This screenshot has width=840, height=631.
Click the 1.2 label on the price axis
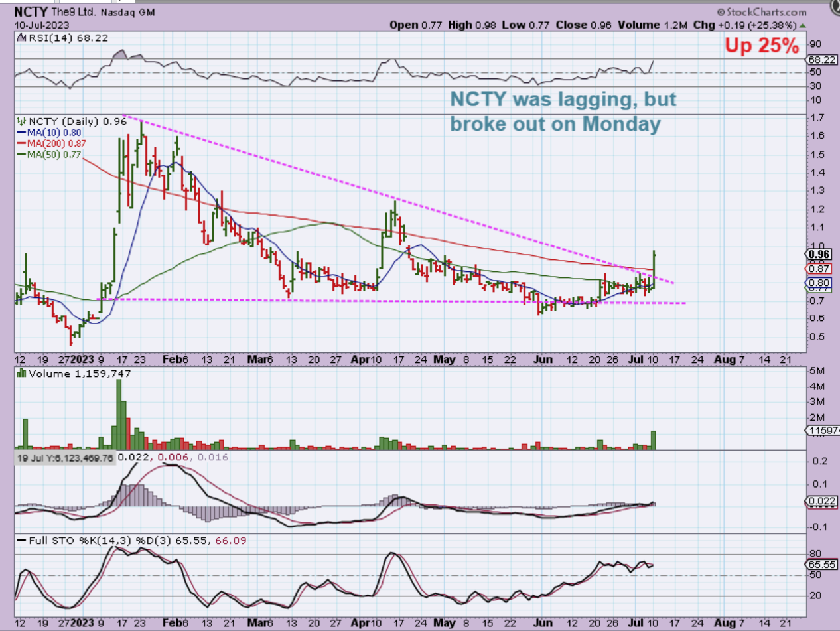pyautogui.click(x=816, y=210)
